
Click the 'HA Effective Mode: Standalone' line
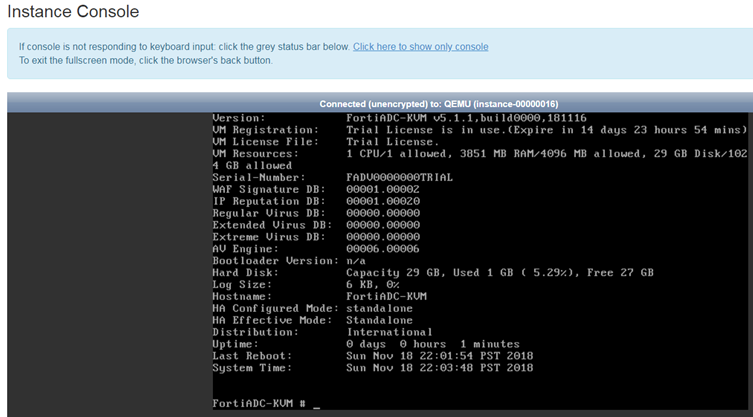(313, 320)
